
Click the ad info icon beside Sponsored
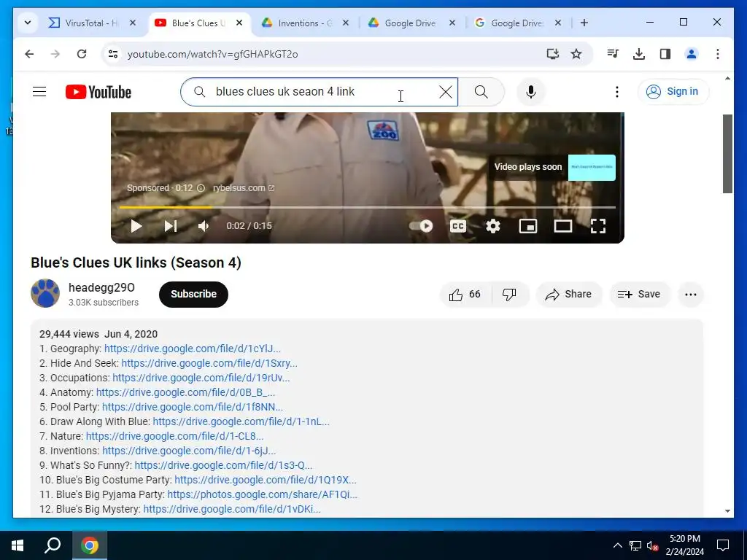tap(201, 188)
